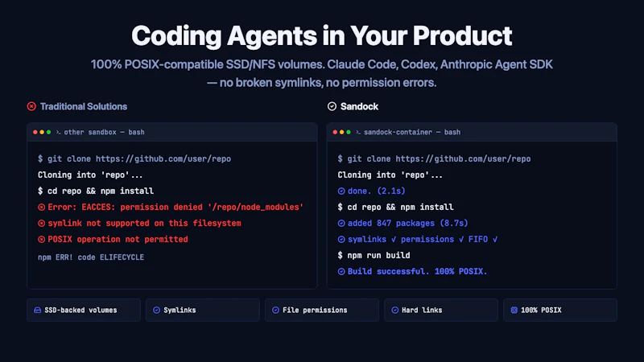
Task: Click the check icon before added 847 packages
Action: coord(341,224)
